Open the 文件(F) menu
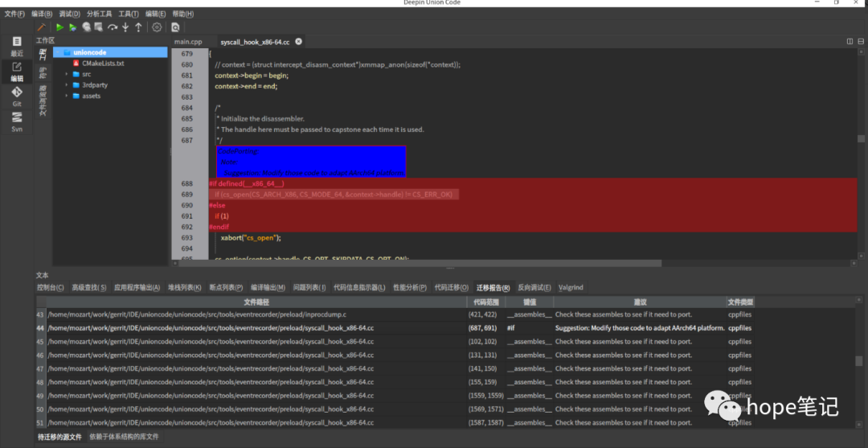This screenshot has width=868, height=448. click(14, 14)
